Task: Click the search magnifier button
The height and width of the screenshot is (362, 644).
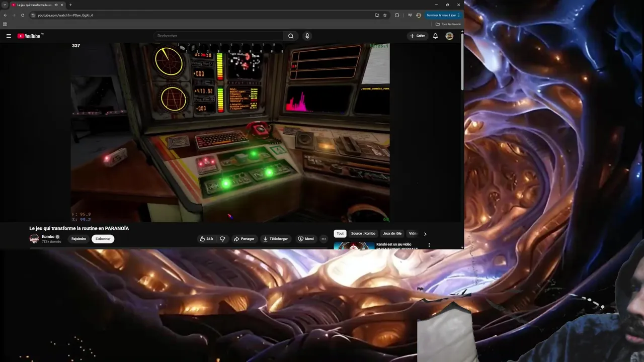Action: click(291, 36)
